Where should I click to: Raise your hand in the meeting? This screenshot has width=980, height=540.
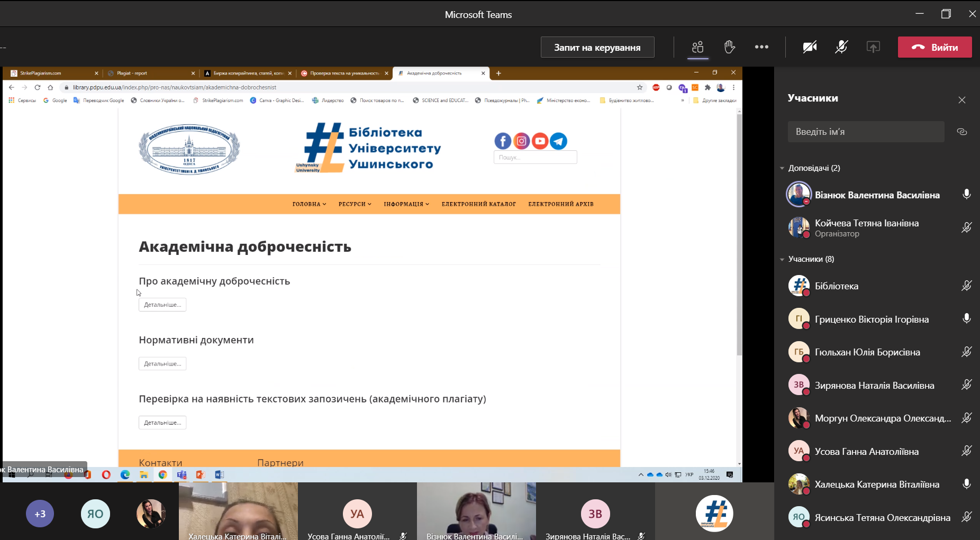point(730,47)
